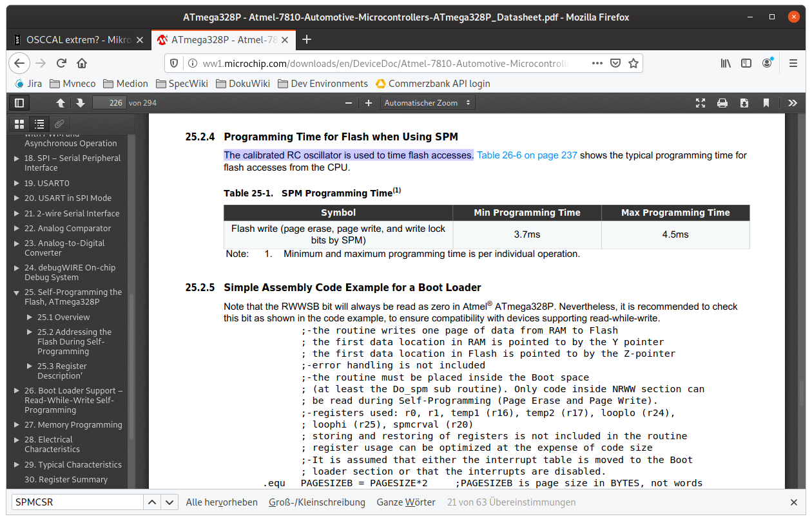Screen dimensions: 812x521
Task: Close the OSCCAL extrem? tab
Action: click(139, 39)
